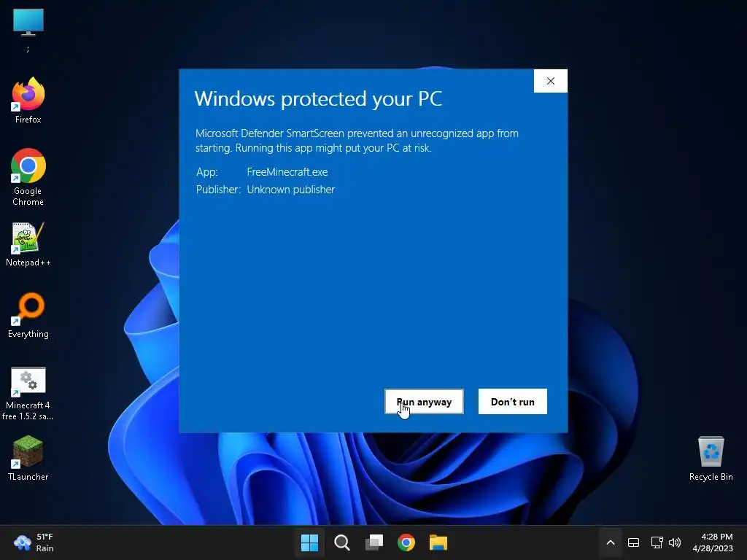Viewport: 747px width, 560px height.
Task: Open Chrome from the taskbar
Action: click(406, 542)
